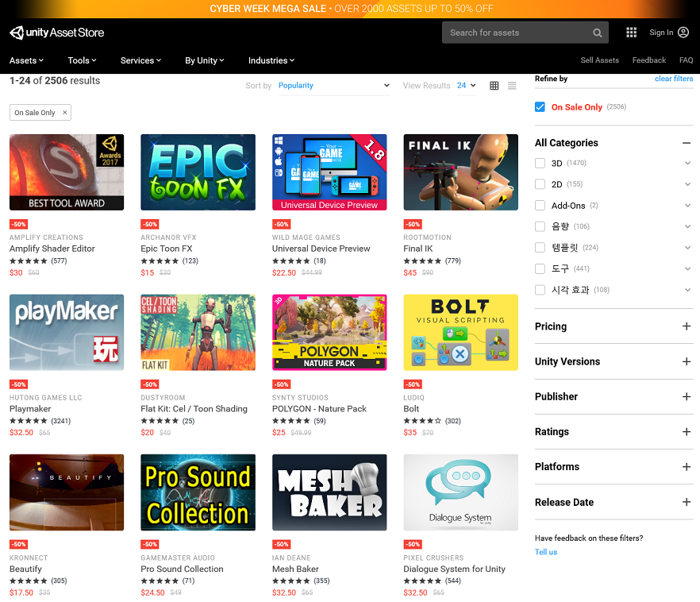Click the Cyber Week Mega Sale banner

click(x=351, y=9)
